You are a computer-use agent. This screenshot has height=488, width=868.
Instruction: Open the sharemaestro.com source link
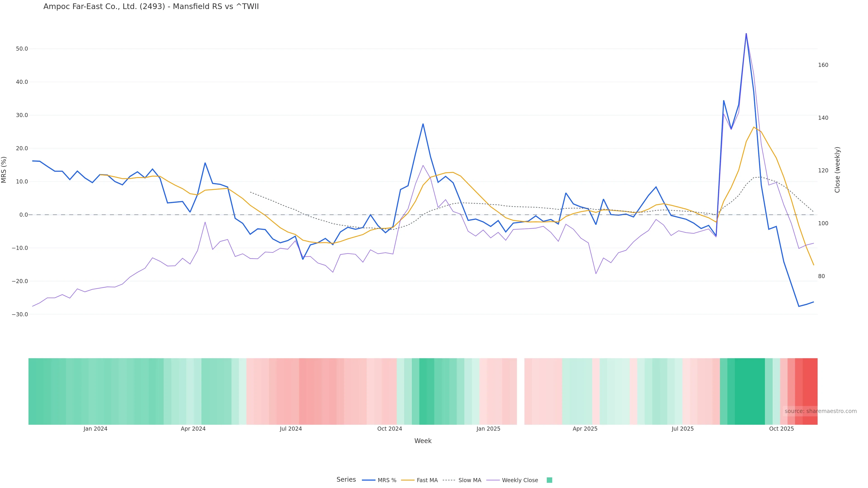[820, 411]
